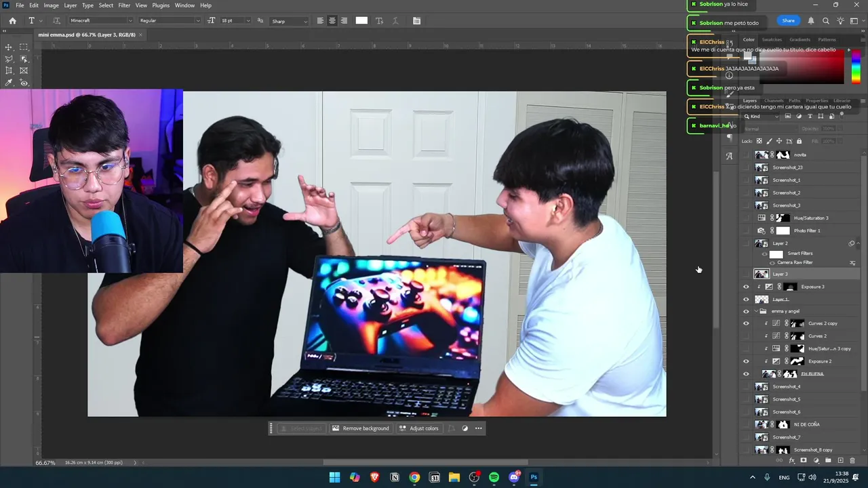Viewport: 868px width, 488px height.
Task: Filter layers by shape layers
Action: click(x=821, y=116)
